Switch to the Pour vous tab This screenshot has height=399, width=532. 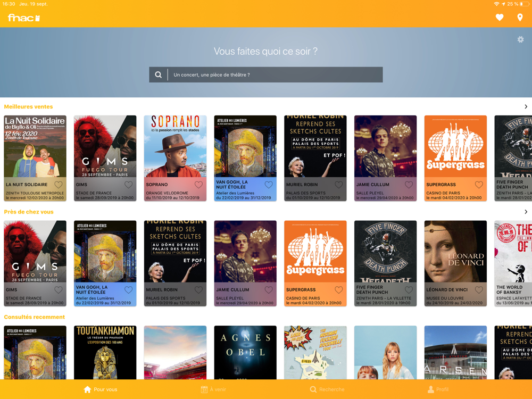101,389
